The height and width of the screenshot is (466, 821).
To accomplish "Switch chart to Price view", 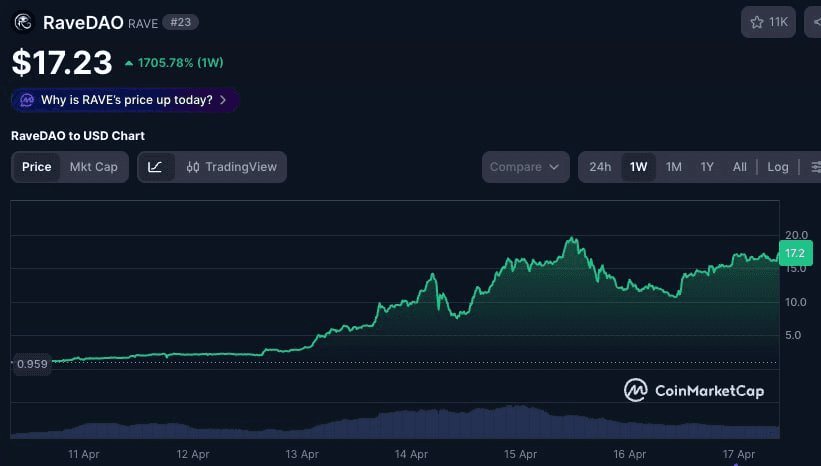I will 36,167.
